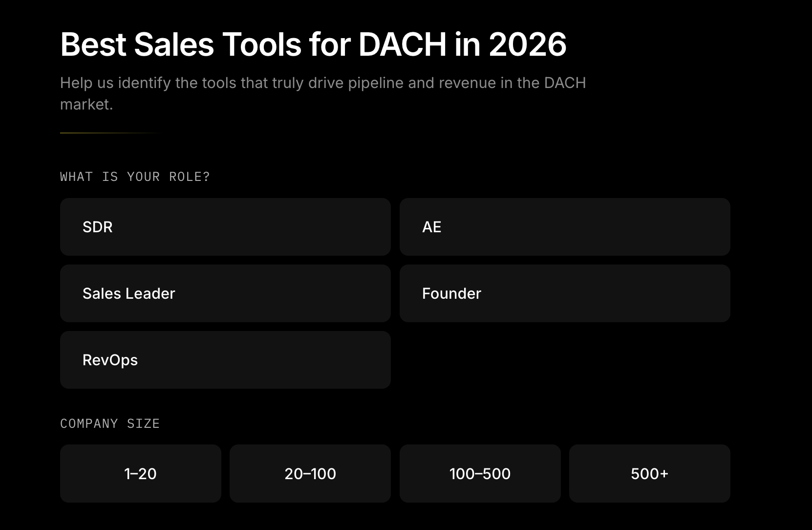Click the word 'DACH' in the heading

coord(402,44)
